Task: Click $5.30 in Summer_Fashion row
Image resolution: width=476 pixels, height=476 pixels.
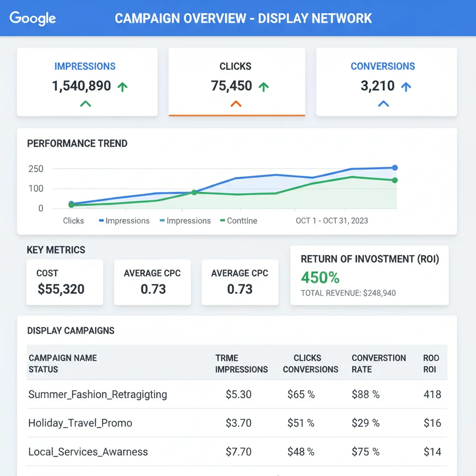Action: click(238, 394)
